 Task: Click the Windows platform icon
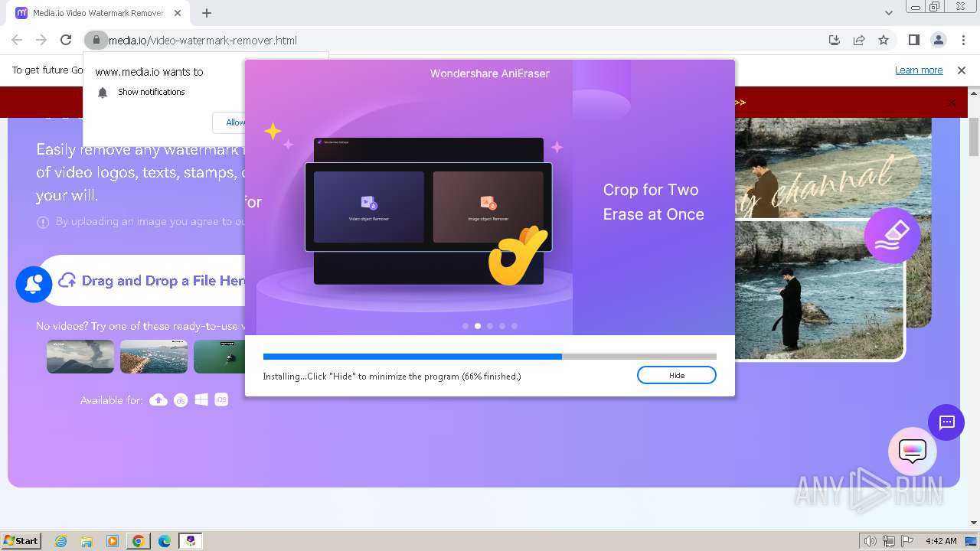(x=201, y=399)
